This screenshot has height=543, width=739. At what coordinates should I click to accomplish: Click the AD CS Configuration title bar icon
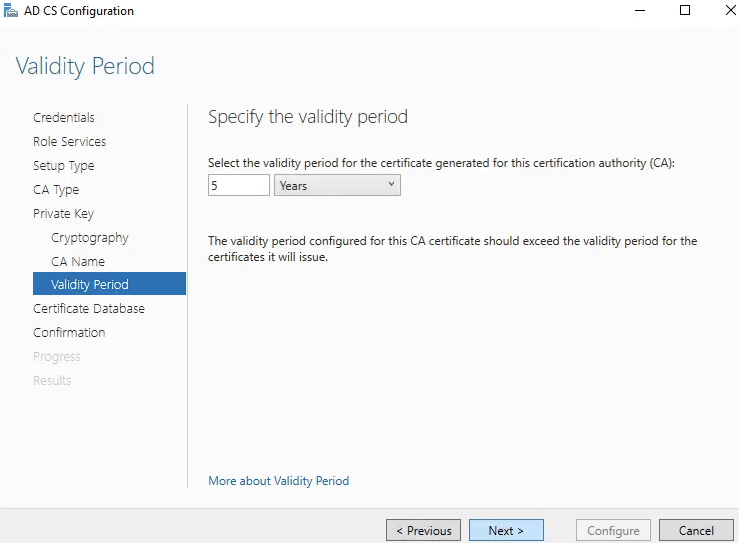click(x=12, y=11)
